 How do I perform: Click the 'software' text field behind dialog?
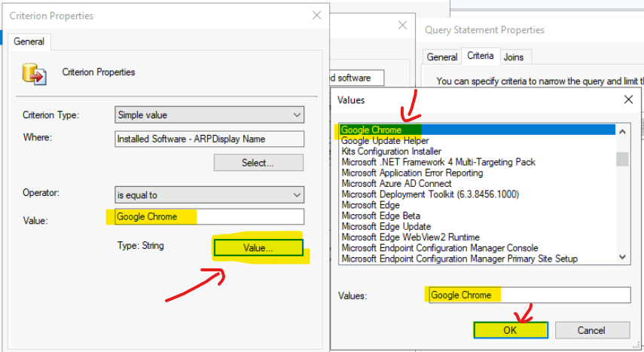(356, 78)
